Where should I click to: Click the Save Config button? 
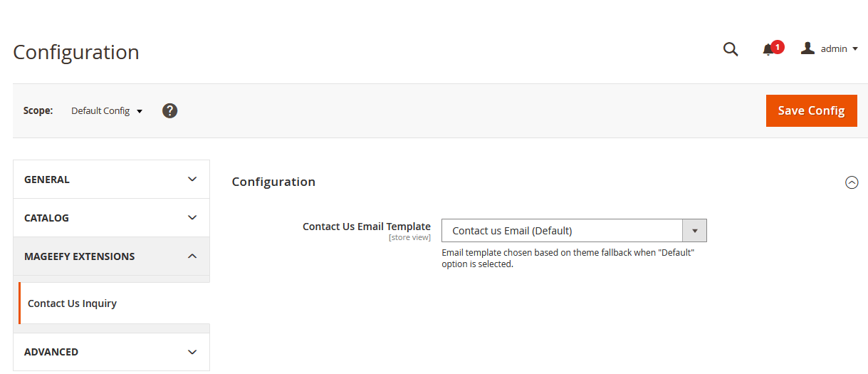tap(811, 110)
